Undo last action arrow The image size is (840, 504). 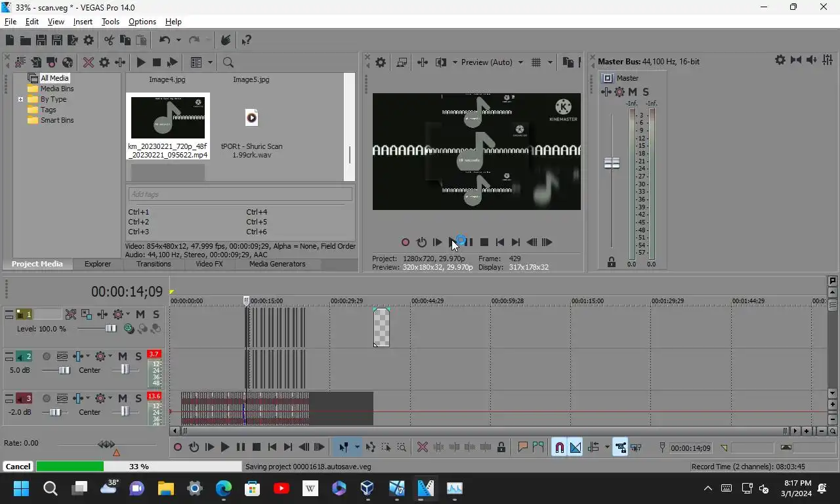coord(165,40)
